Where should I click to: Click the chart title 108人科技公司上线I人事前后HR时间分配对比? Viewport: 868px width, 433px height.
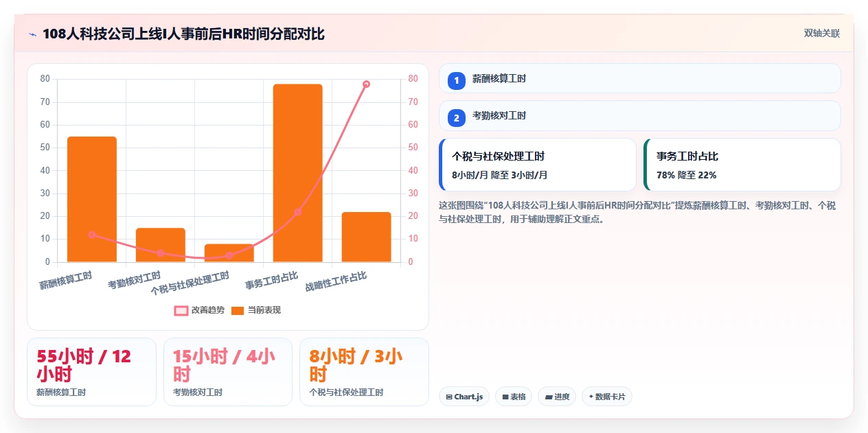183,34
